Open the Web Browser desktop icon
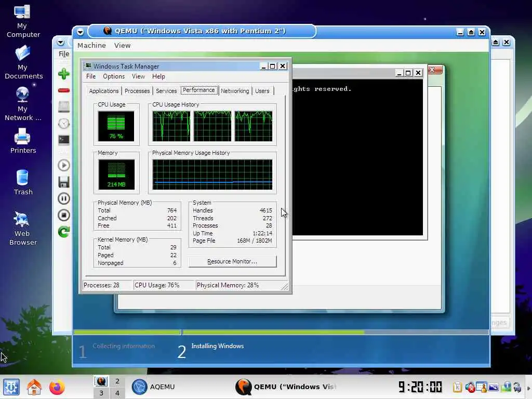The image size is (532, 399). coord(23,229)
